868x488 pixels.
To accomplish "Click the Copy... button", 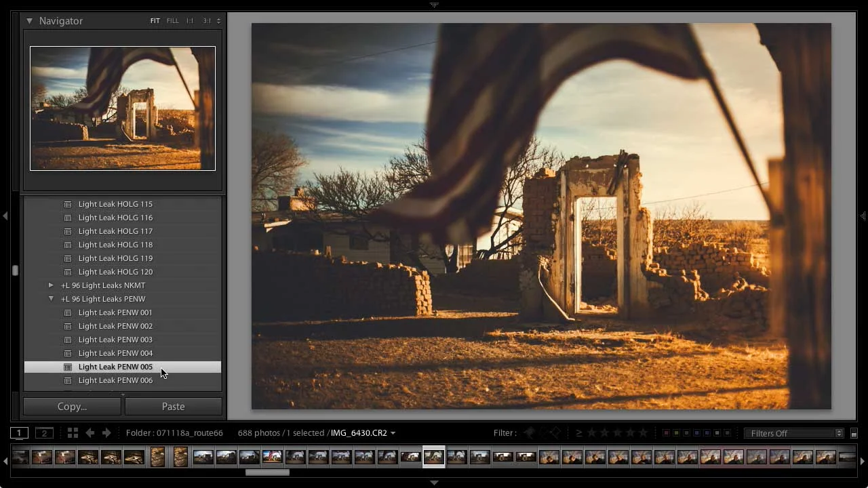I will click(x=72, y=407).
